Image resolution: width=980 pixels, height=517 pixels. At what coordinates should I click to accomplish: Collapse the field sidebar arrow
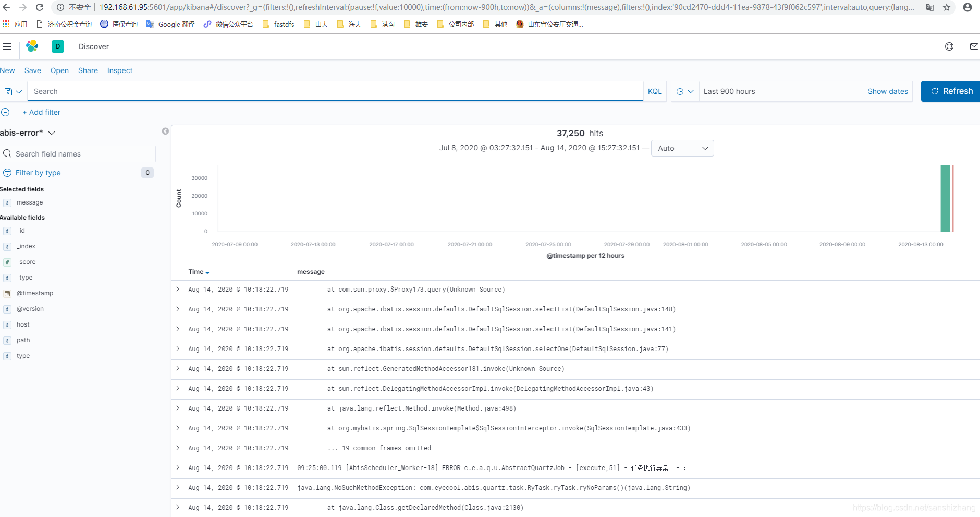(x=165, y=131)
